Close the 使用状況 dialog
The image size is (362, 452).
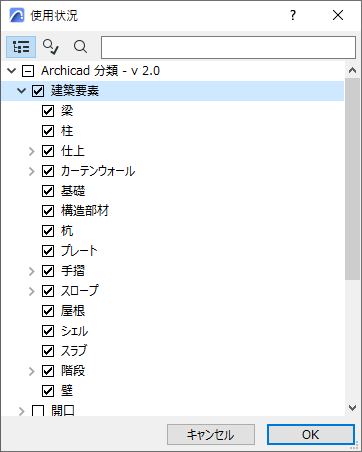(338, 15)
